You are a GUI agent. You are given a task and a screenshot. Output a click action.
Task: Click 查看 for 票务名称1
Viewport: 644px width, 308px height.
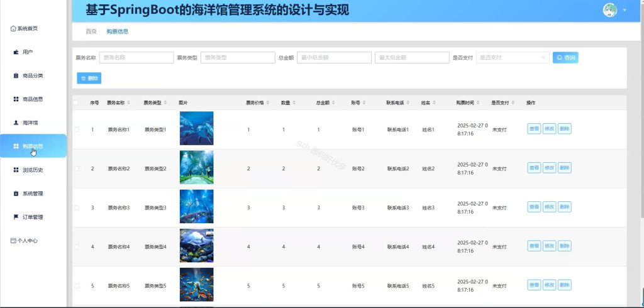(x=534, y=128)
